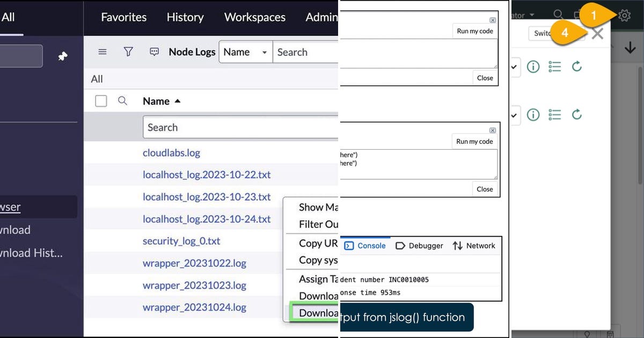Screen dimensions: 644x338
Task: Click the info circle icon in the preferences panel
Action: pos(532,67)
